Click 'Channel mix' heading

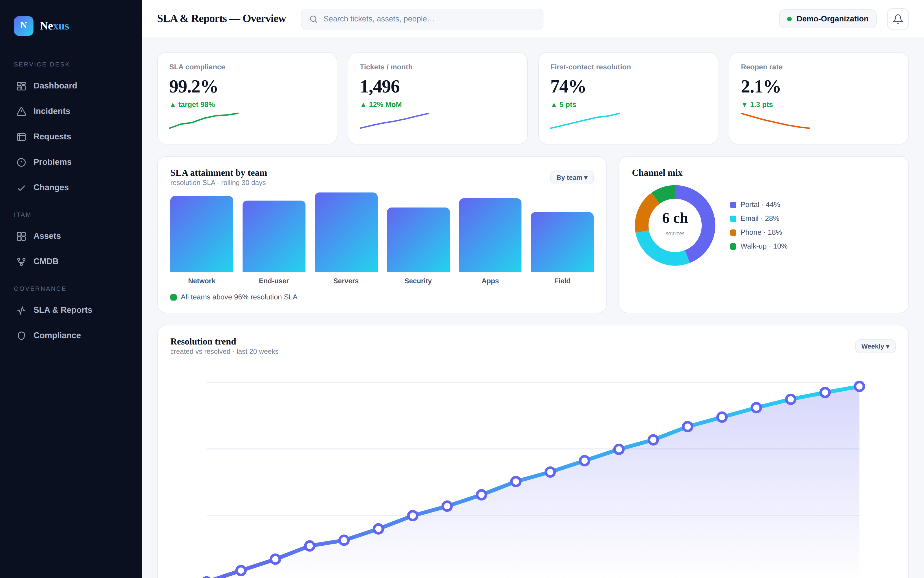[x=657, y=173]
